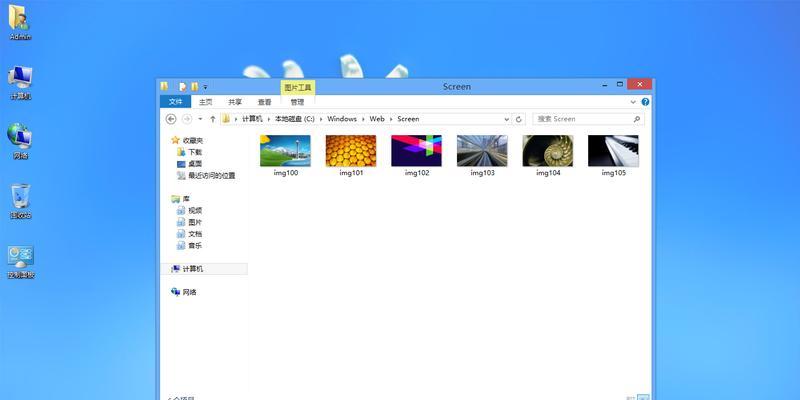
Task: Click the img100 file name label
Action: (286, 173)
